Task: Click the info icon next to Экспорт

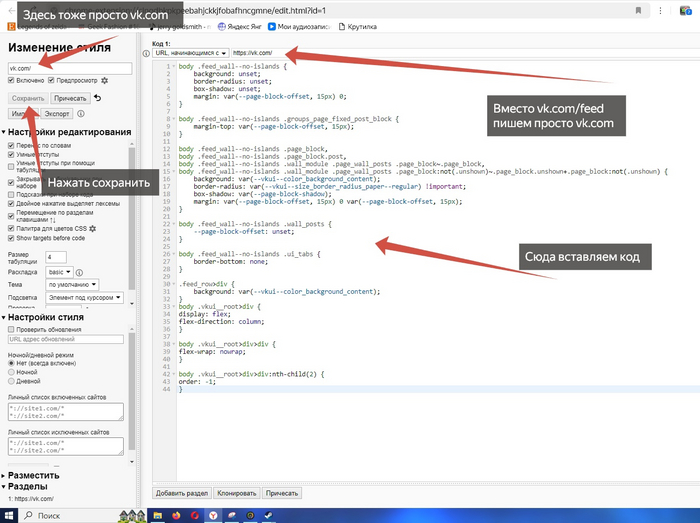Action: point(82,115)
